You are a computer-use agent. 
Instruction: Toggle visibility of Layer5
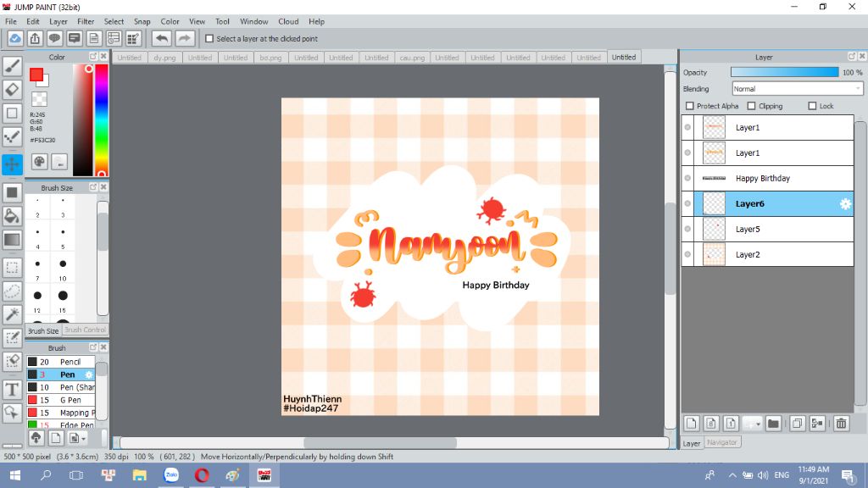tap(687, 229)
